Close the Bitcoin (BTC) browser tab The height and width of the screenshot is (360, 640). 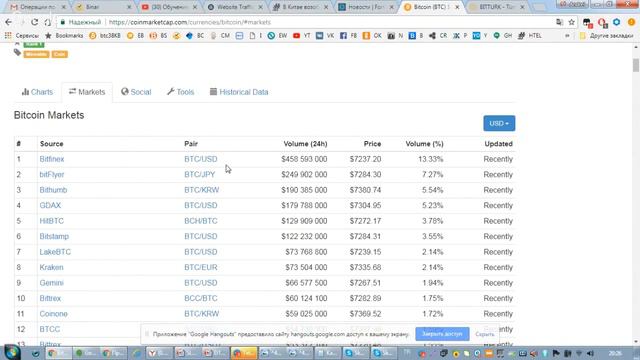point(457,7)
